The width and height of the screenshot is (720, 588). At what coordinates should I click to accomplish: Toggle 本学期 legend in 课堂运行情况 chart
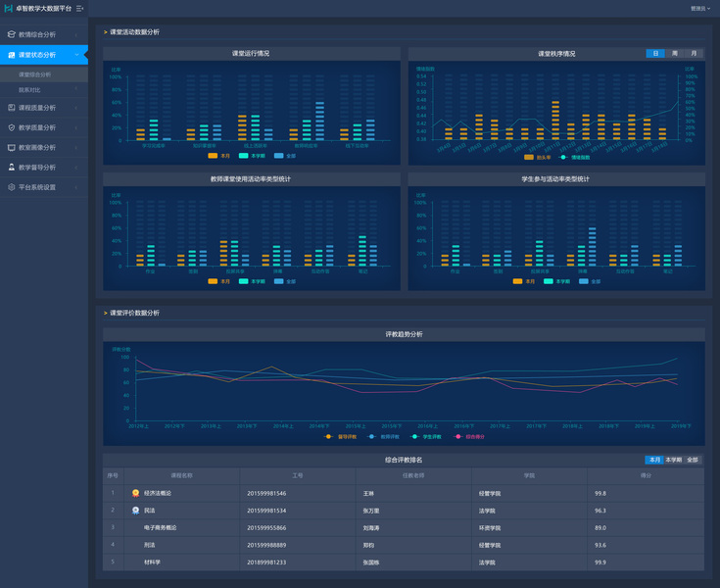tap(252, 156)
